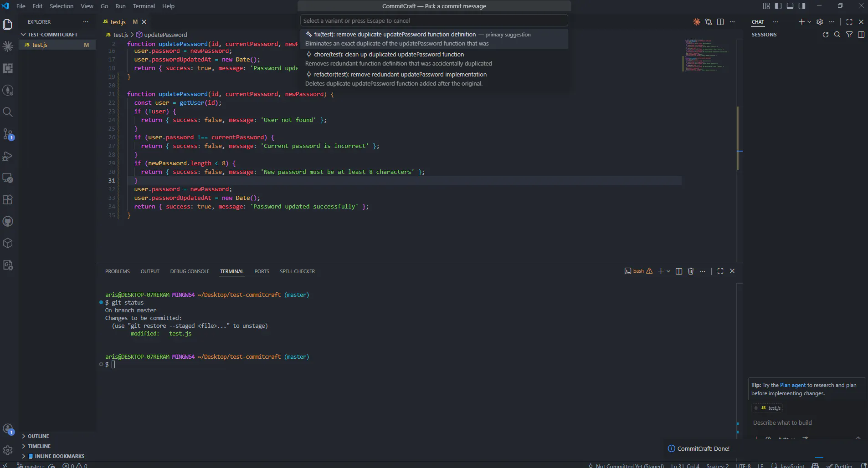The height and width of the screenshot is (468, 868).
Task: Open the Terminal menu
Action: [144, 6]
